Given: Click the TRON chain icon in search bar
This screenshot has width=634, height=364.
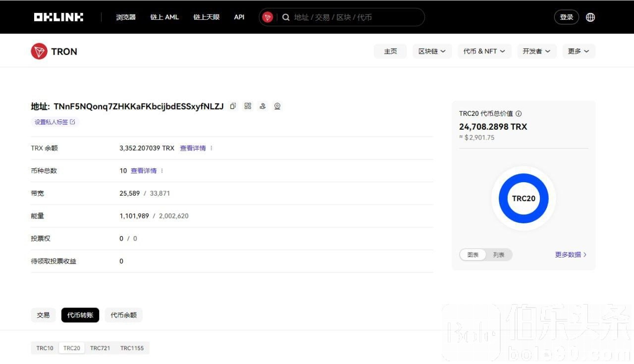Looking at the screenshot, I should [267, 17].
